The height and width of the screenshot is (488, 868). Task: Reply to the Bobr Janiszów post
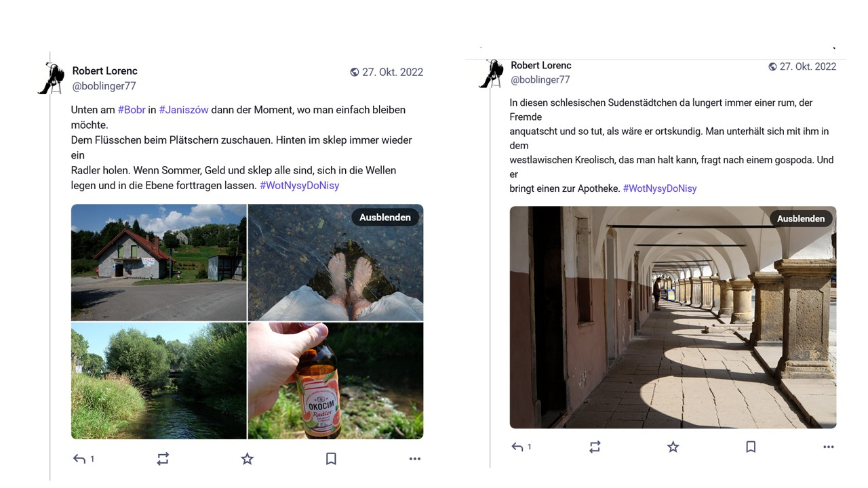pos(80,459)
